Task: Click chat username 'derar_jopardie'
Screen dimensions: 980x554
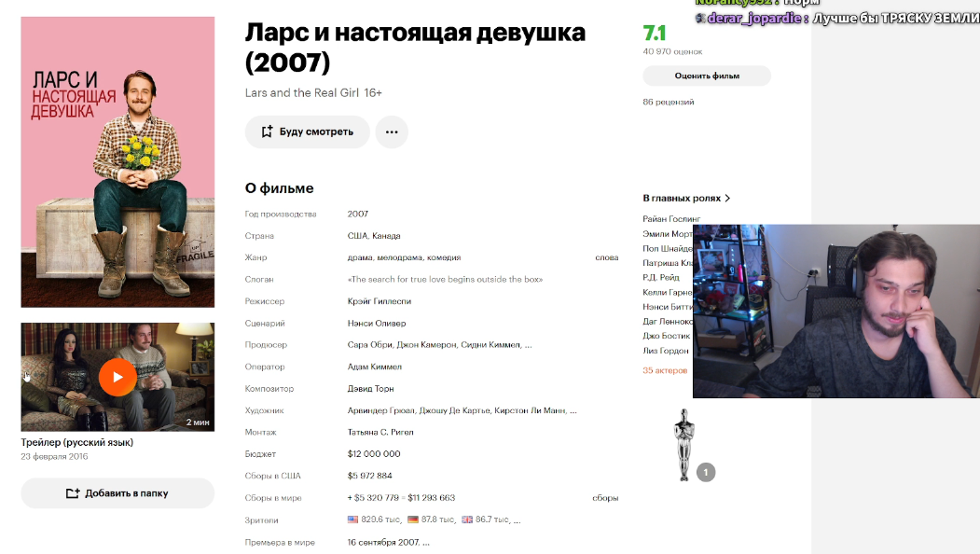Action: click(754, 18)
